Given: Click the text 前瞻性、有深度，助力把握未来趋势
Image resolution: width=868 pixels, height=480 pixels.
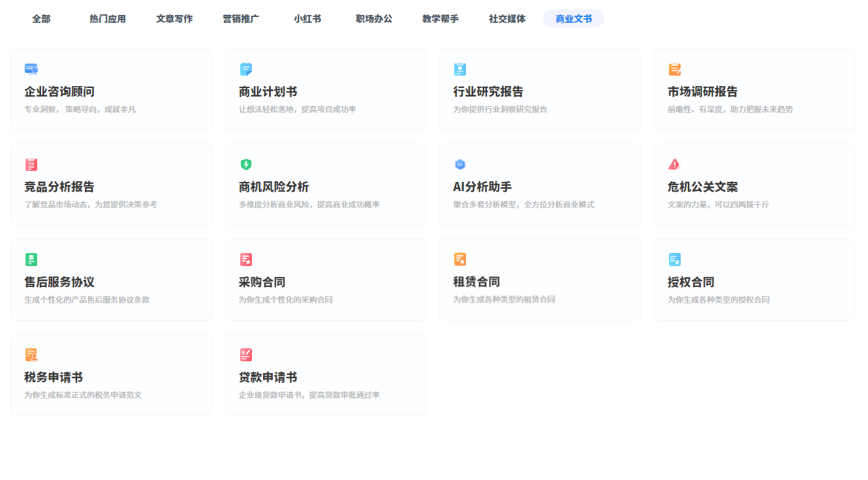Looking at the screenshot, I should [730, 110].
